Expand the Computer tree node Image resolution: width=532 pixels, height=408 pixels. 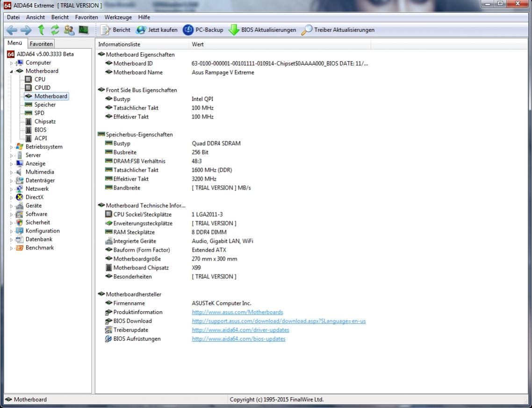pos(11,63)
